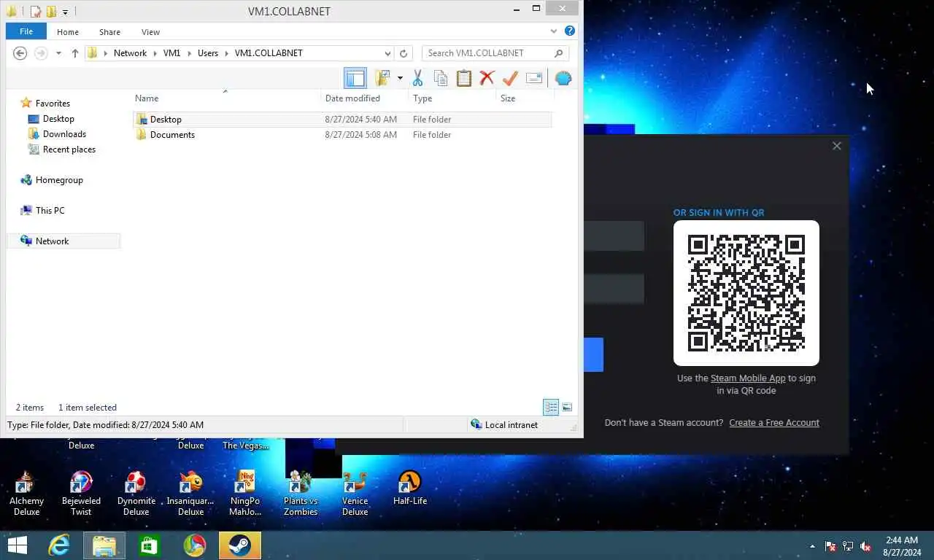Open the Half-Life desktop shortcut
The width and height of the screenshot is (934, 560).
410,489
